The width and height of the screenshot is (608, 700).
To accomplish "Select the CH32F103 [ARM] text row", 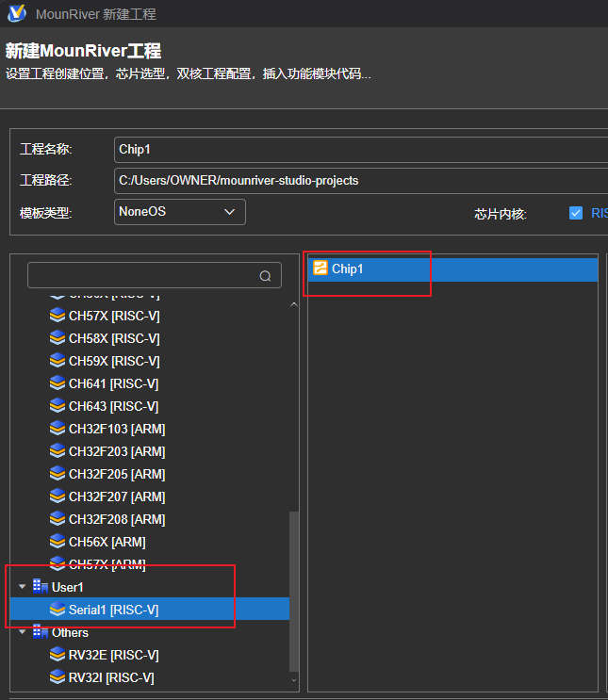I will point(117,429).
